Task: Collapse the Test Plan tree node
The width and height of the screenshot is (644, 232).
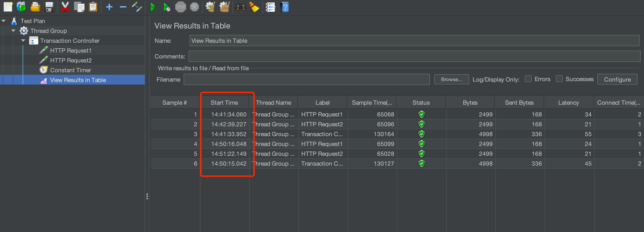Action: coord(4,21)
